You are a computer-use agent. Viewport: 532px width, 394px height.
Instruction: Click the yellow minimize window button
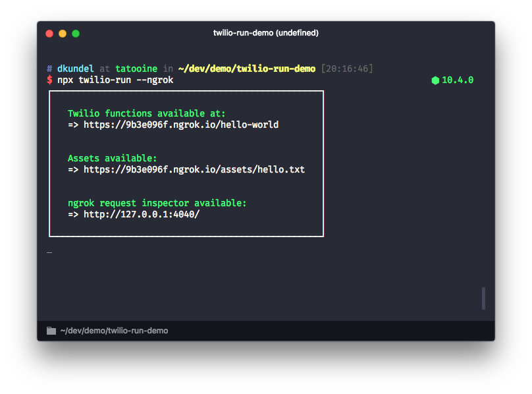(63, 34)
